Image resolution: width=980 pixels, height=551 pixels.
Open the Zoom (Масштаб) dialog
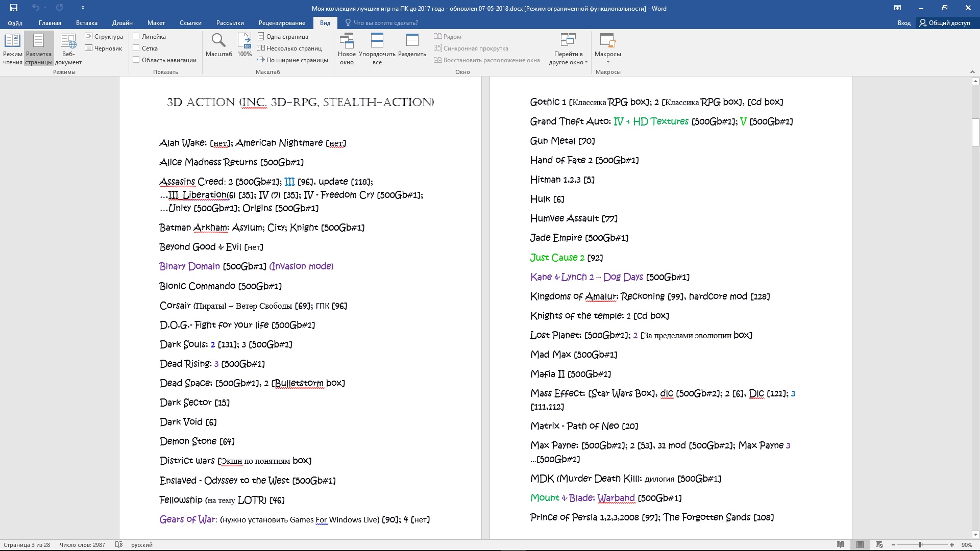(218, 45)
